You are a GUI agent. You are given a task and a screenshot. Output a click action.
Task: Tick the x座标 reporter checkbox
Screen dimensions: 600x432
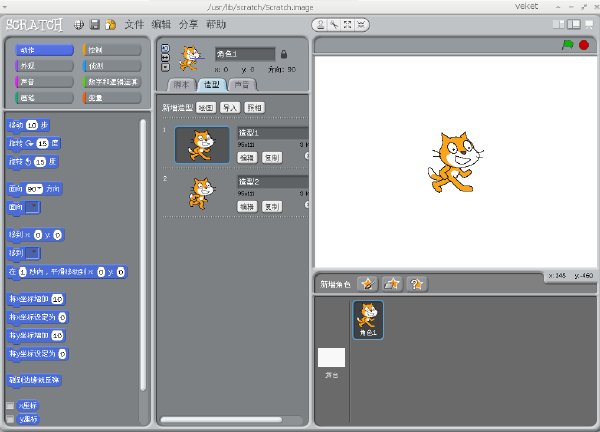click(10, 406)
